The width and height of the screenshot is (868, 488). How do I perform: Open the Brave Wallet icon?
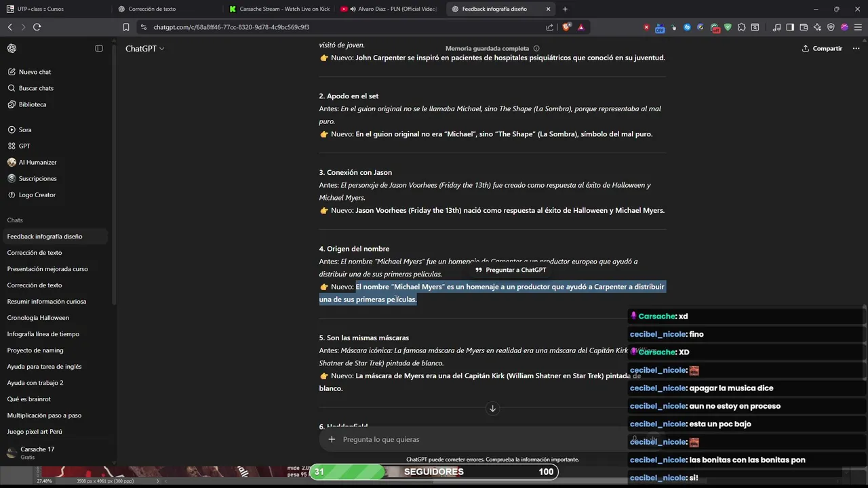tap(804, 27)
